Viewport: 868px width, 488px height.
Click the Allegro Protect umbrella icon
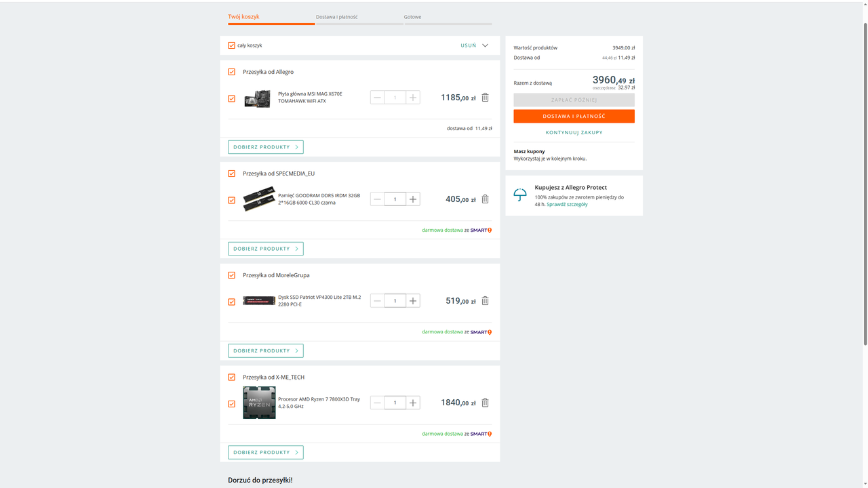pos(520,195)
